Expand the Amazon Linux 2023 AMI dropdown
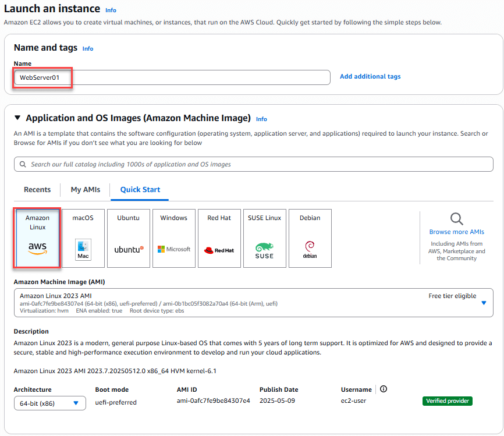 484,302
